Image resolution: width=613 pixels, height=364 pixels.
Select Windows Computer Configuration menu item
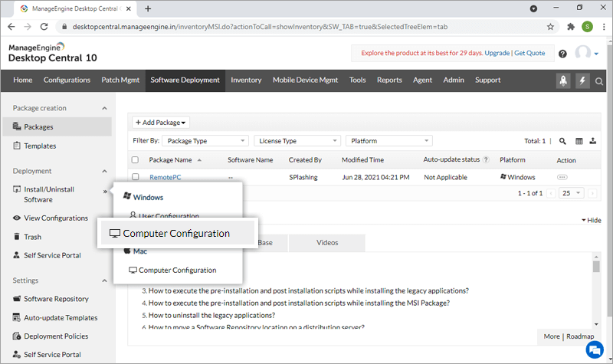[x=177, y=233]
